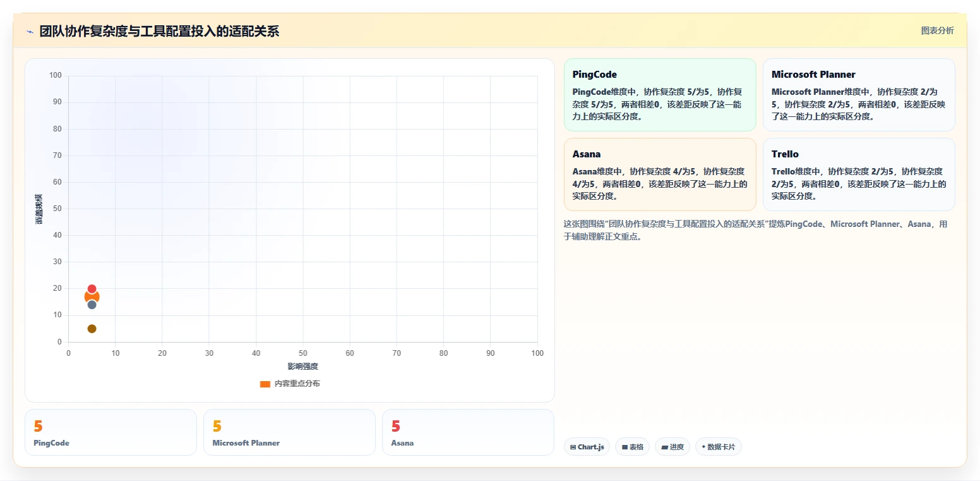Click the y-axis tick label 100
The height and width of the screenshot is (481, 980).
point(55,75)
